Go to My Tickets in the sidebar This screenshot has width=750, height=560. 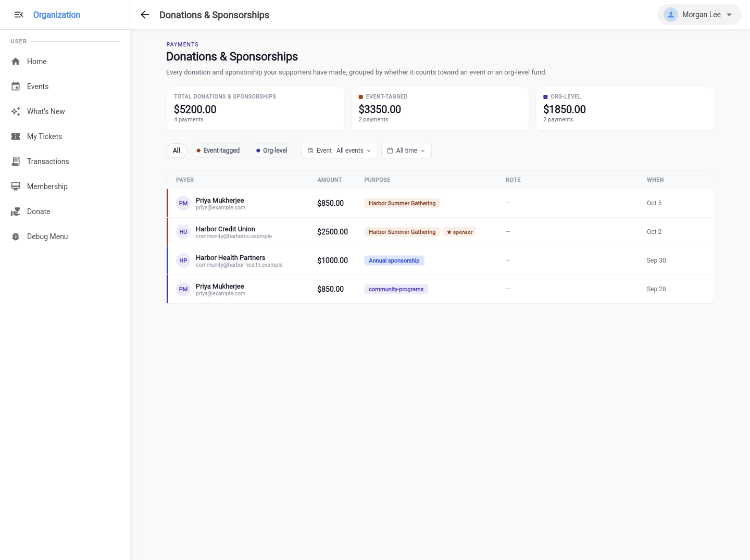[x=65, y=136]
